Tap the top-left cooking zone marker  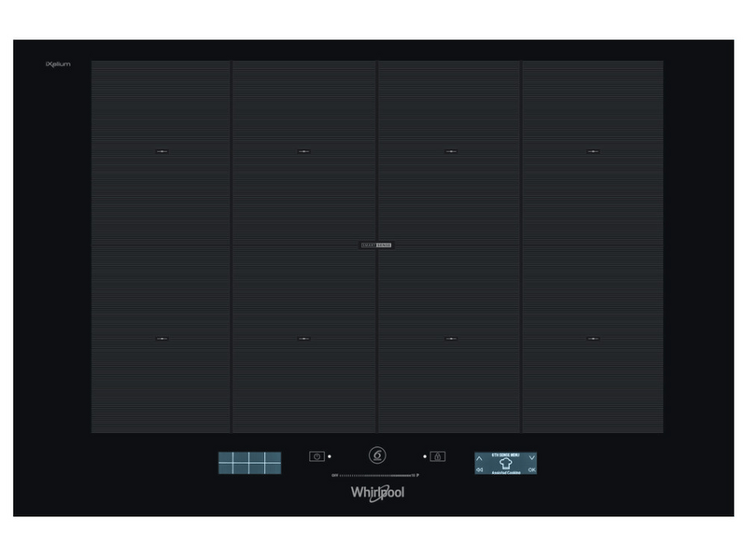pos(162,151)
